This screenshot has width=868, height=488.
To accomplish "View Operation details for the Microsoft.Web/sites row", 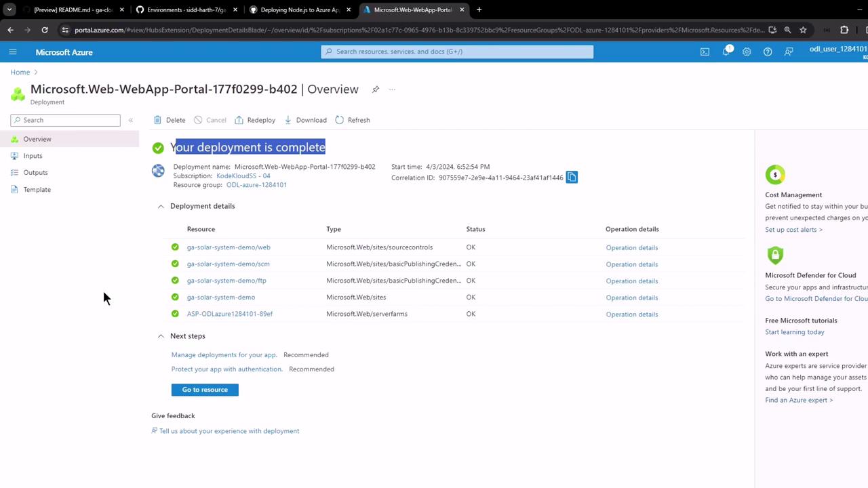I will click(632, 298).
